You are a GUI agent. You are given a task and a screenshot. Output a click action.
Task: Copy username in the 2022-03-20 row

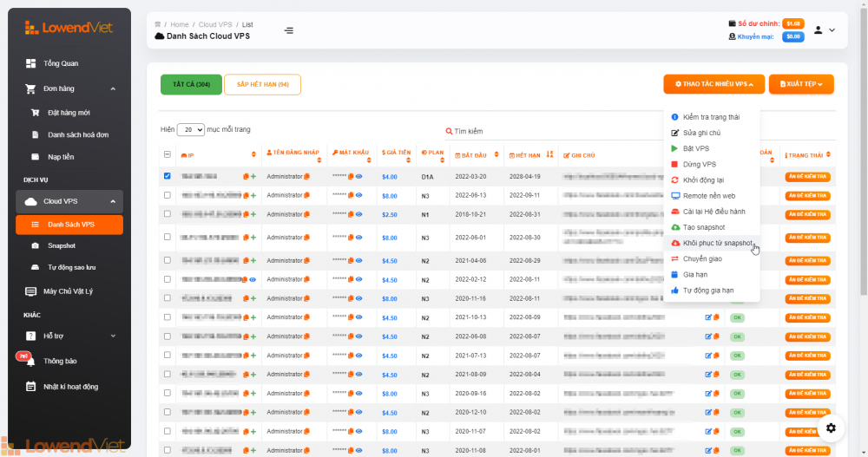pyautogui.click(x=306, y=177)
